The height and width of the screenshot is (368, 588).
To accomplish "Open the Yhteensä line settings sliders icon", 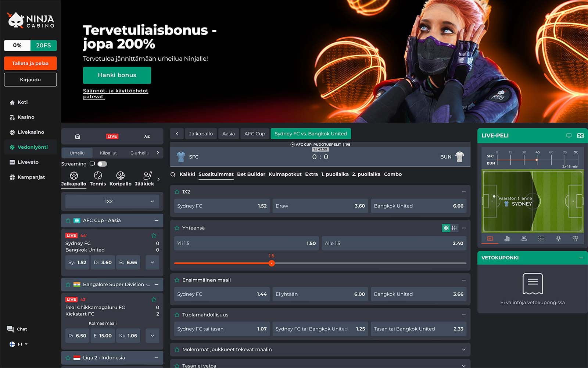I will pos(455,228).
